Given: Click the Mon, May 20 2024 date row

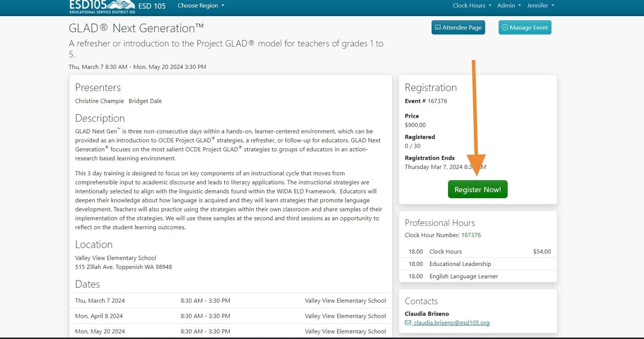Looking at the screenshot, I should coord(231,331).
